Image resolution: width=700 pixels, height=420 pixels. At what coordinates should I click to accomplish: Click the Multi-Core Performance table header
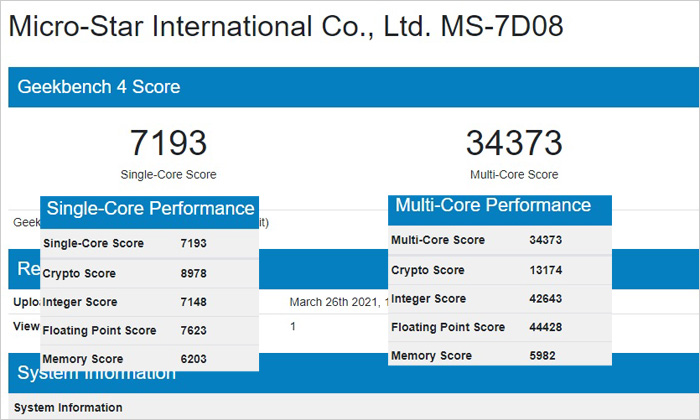500,209
